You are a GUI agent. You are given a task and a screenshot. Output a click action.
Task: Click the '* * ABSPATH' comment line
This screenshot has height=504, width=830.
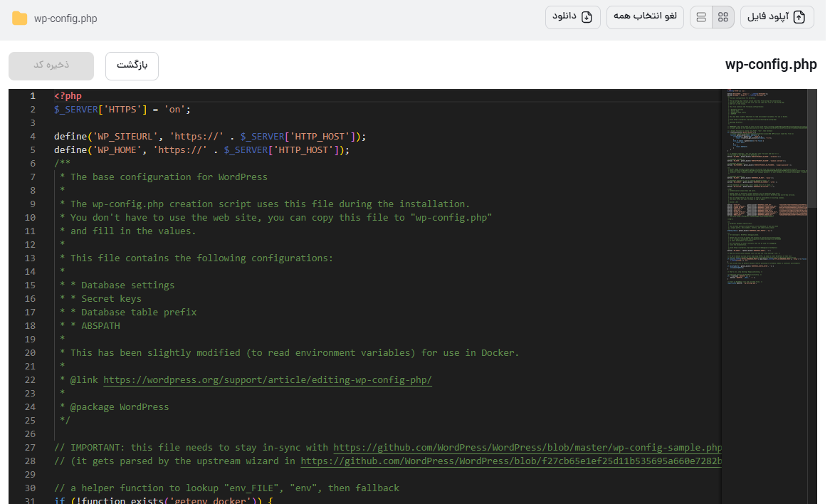[x=90, y=326]
